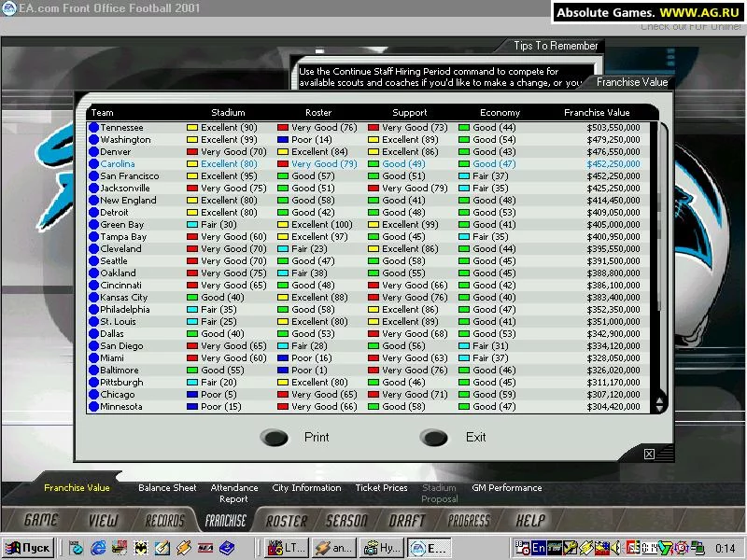747x560 pixels.
Task: Open the RECORDS menu tab
Action: click(165, 520)
